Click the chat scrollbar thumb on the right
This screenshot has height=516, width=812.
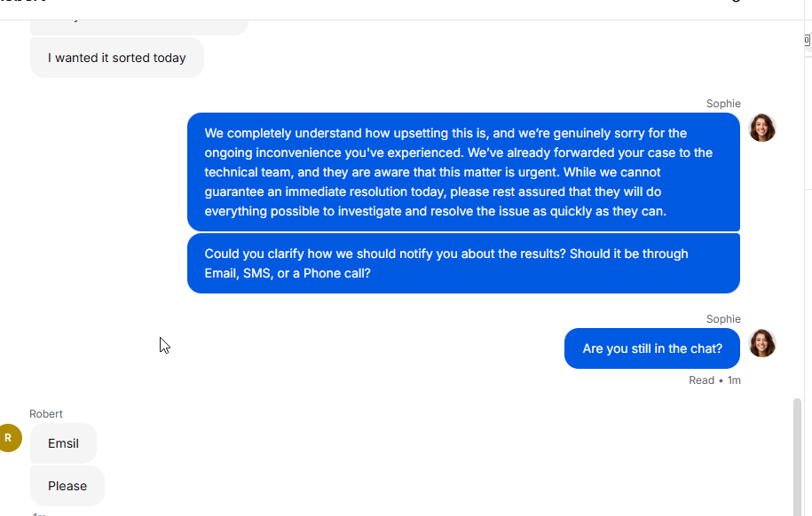point(798,457)
